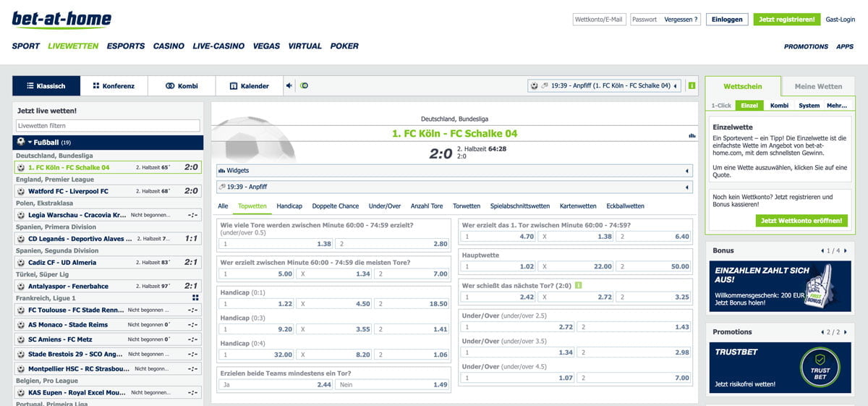Open the statistics bar-chart icon beside match title
Screen dimensions: 868x406
tap(692, 135)
